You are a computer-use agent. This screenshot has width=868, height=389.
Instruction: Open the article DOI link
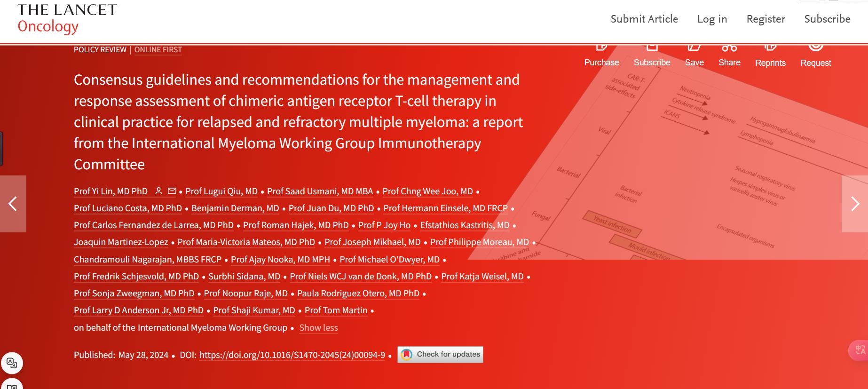click(292, 355)
